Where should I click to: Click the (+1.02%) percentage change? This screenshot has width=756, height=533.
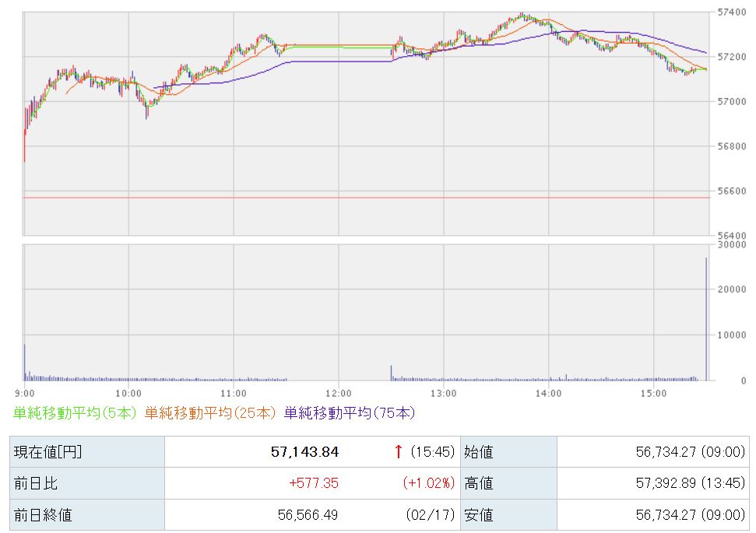click(428, 483)
